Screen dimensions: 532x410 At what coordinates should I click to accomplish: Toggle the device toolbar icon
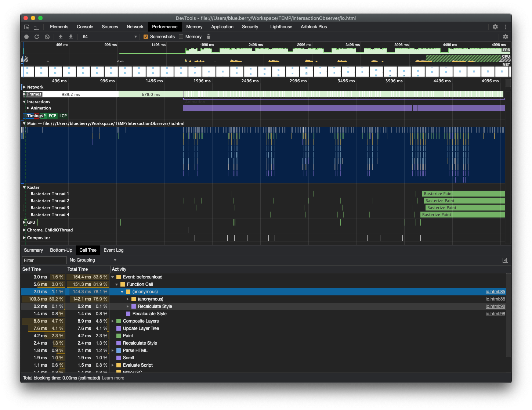click(36, 27)
